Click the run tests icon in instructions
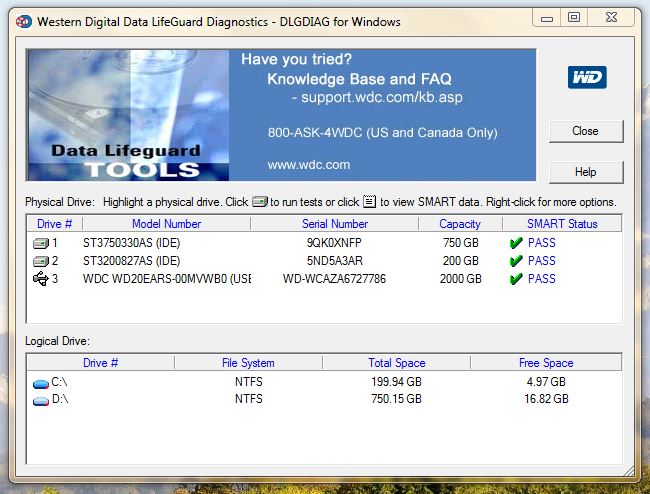650x494 pixels. click(x=260, y=202)
